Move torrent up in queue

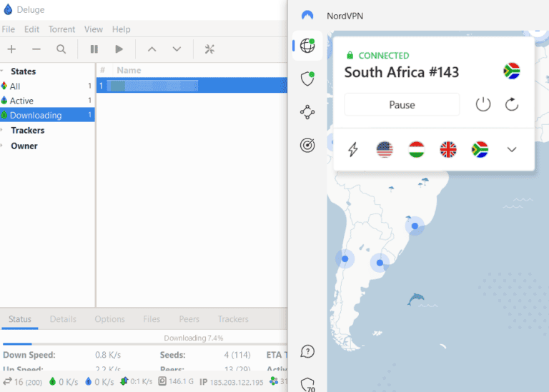click(152, 49)
